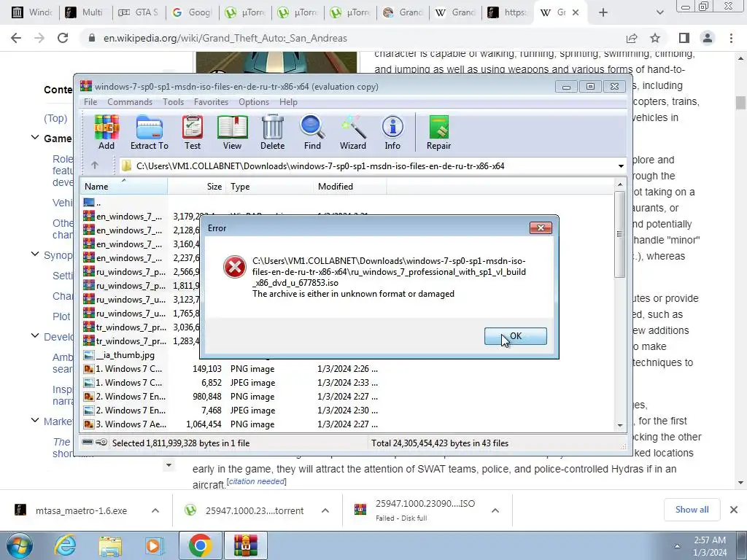The width and height of the screenshot is (747, 560).
Task: Open WinRAR Tools menu
Action: click(x=173, y=102)
